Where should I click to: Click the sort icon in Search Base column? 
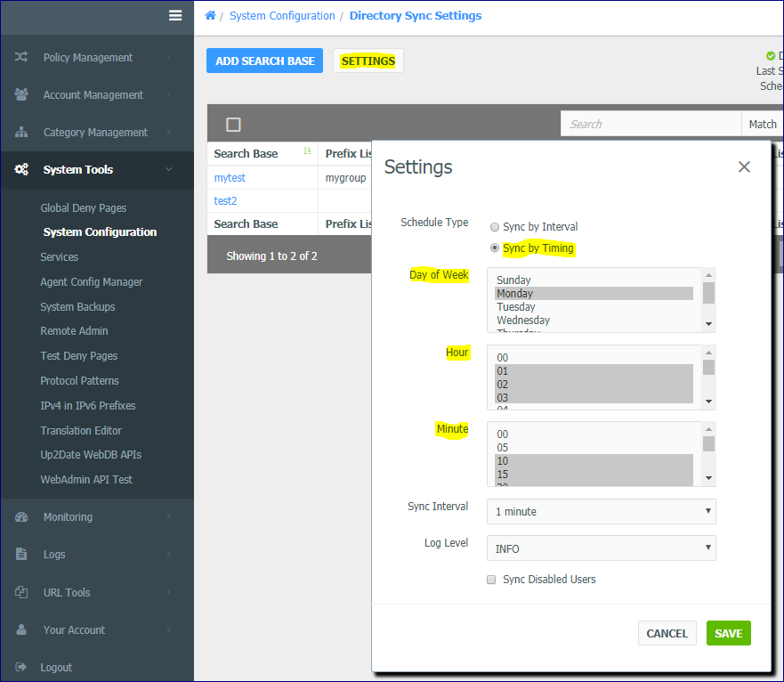(x=307, y=150)
